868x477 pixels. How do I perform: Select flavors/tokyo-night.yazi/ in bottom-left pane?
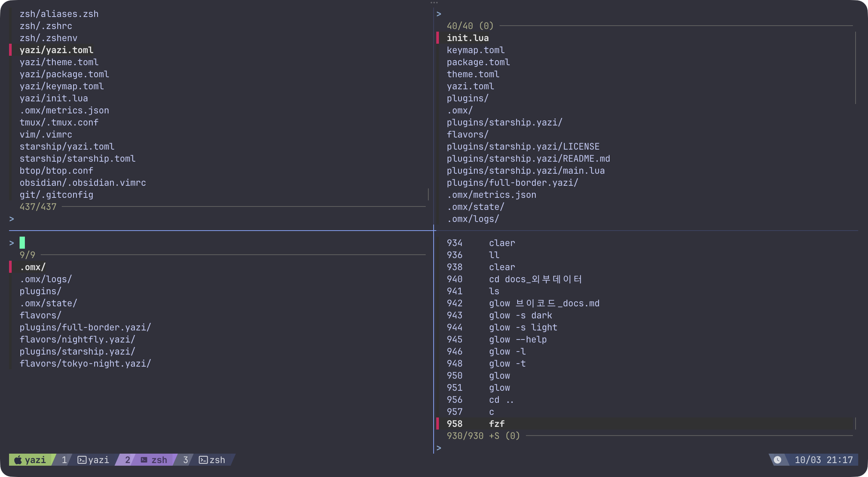(x=85, y=364)
